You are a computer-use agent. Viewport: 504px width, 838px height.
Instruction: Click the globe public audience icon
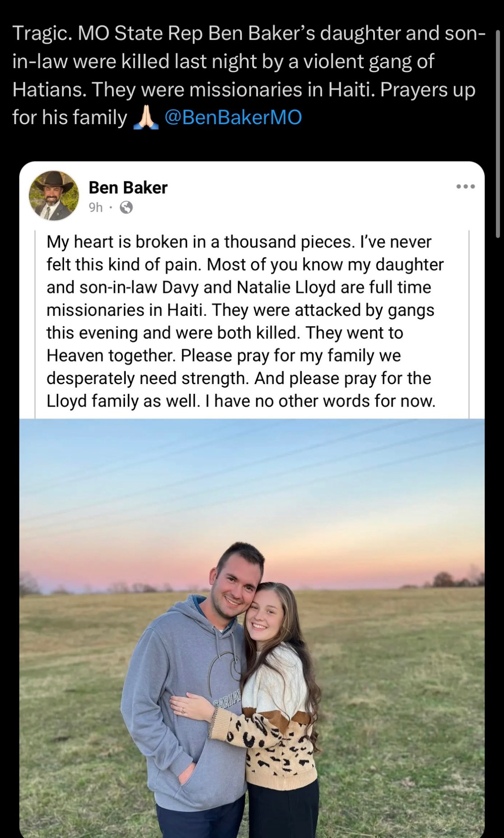point(126,208)
